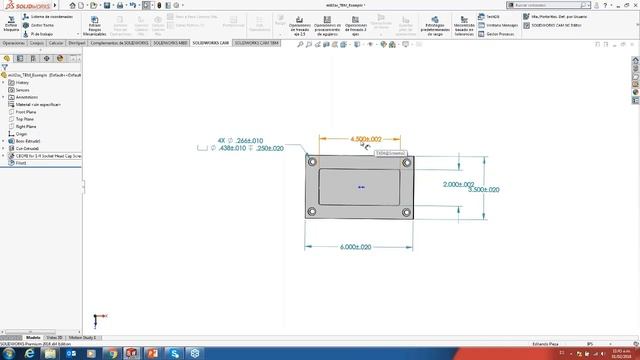
Task: Click the 4.500±.002 highlighted dimension
Action: click(366, 139)
